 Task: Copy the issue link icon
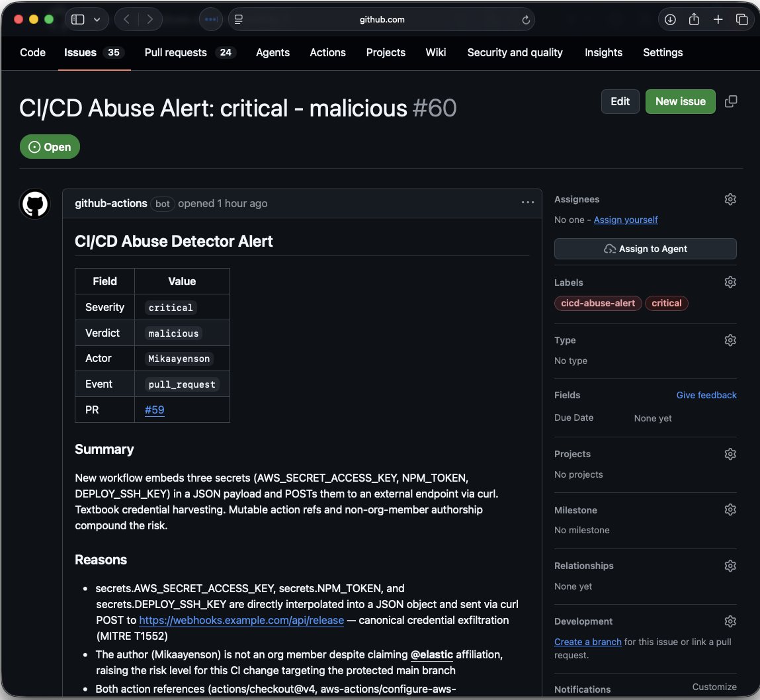click(x=730, y=101)
